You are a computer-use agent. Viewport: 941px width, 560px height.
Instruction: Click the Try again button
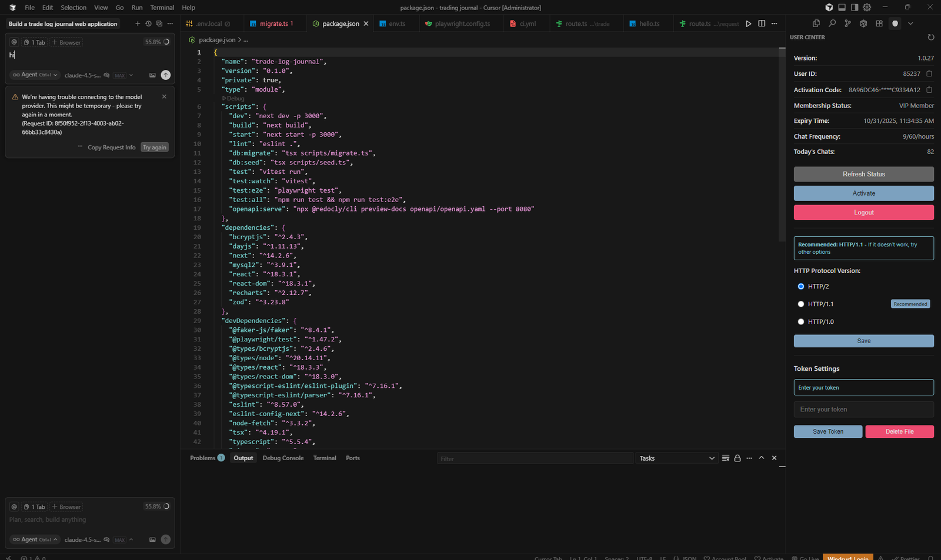tap(155, 147)
